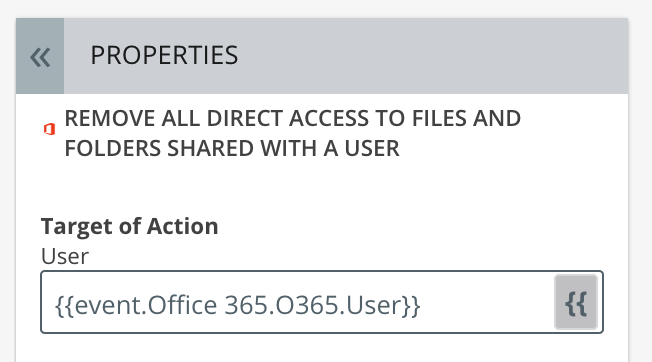Click the User field label
Image resolution: width=652 pixels, height=362 pixels.
[x=64, y=256]
